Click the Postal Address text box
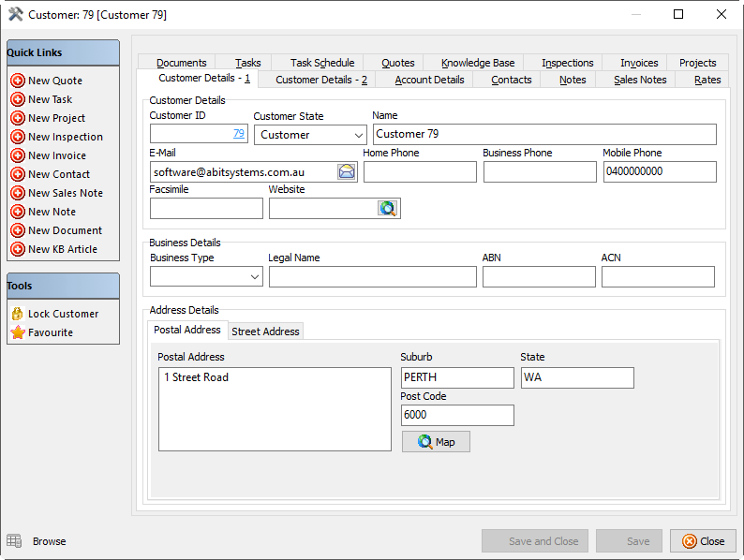 coord(274,409)
